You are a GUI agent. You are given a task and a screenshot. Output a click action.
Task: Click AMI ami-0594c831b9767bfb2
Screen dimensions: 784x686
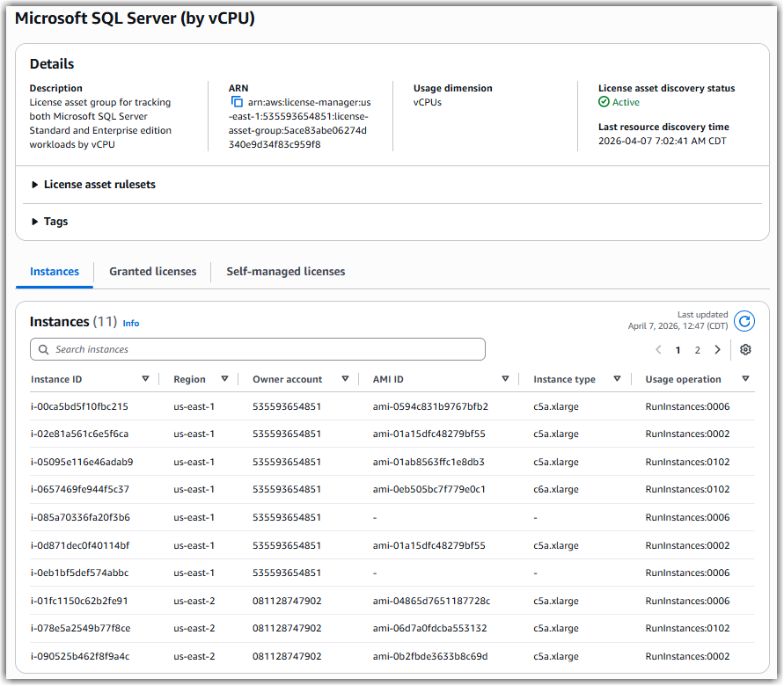tap(430, 406)
